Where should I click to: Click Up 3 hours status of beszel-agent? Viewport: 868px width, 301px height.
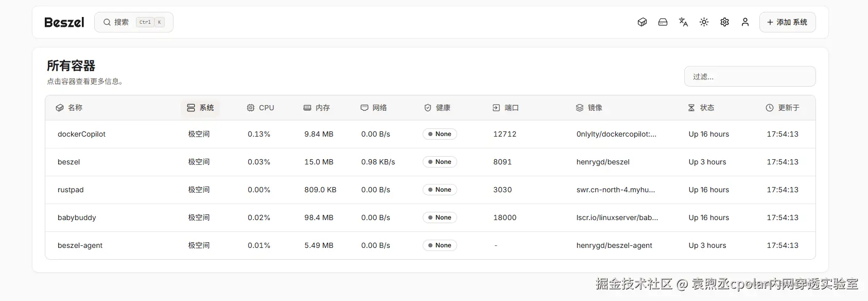coord(707,245)
